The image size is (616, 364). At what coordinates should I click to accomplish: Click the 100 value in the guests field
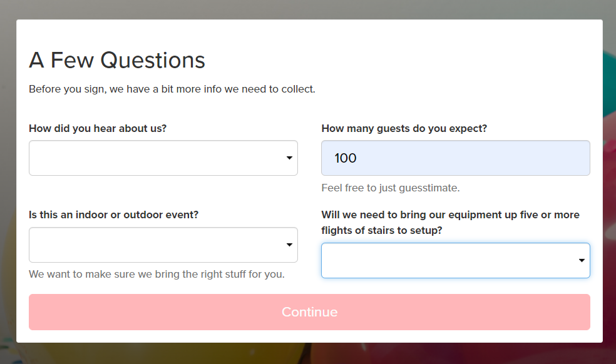click(346, 158)
